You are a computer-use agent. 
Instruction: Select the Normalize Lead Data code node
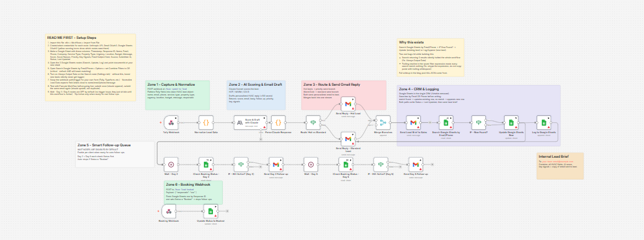coord(206,122)
